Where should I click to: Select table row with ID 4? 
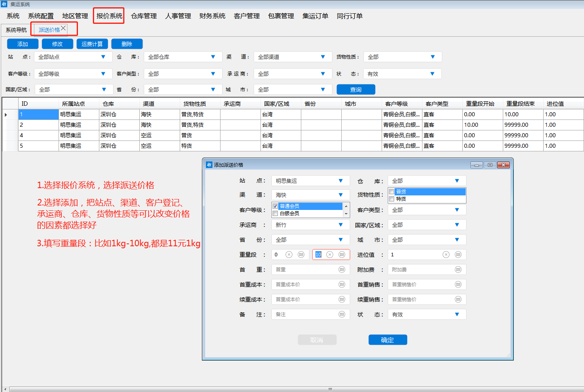coord(38,135)
